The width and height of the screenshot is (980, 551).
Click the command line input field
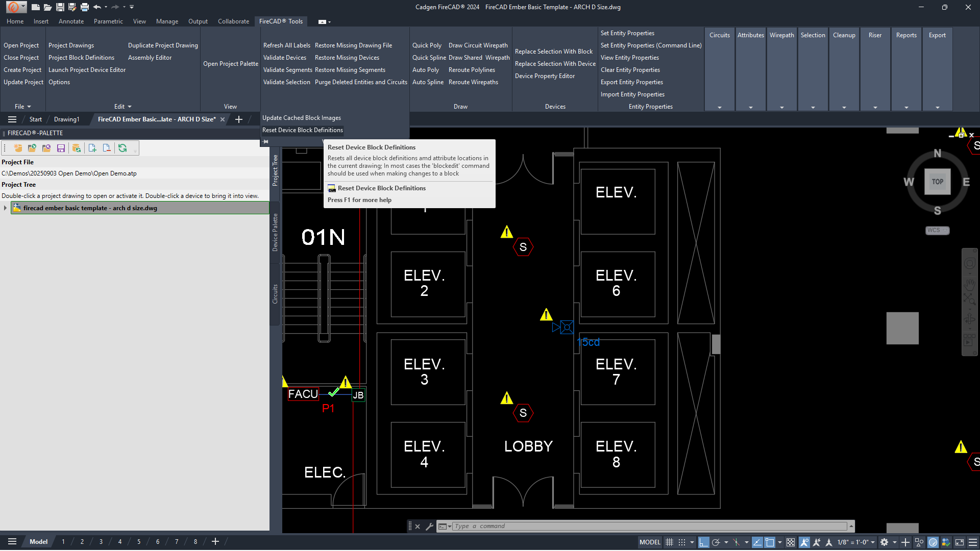650,527
